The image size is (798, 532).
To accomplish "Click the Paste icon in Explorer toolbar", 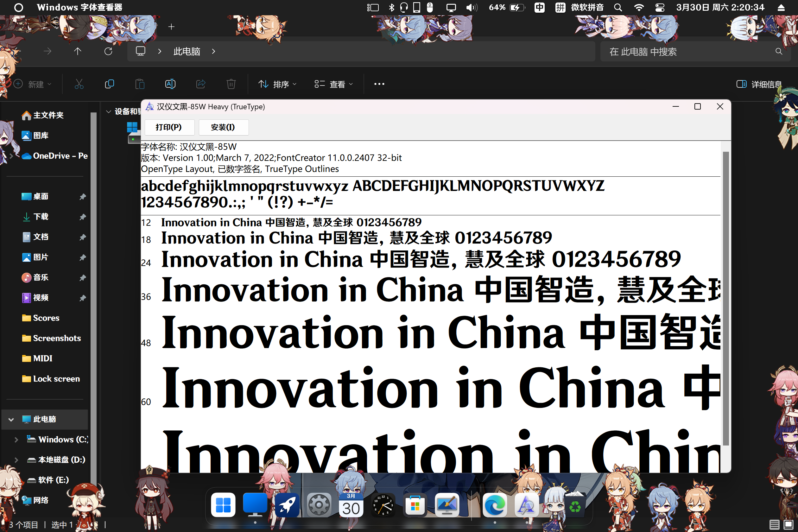I will (x=140, y=84).
